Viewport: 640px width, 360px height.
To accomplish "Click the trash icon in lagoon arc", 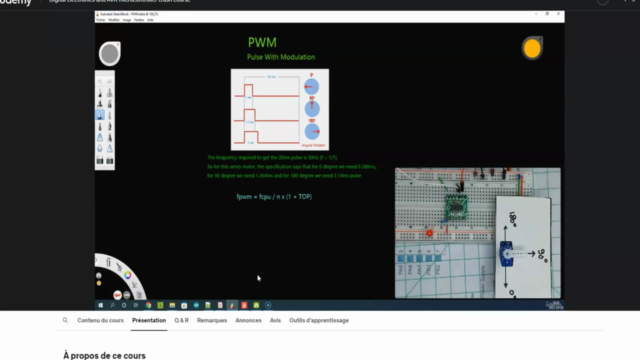I will click(139, 294).
